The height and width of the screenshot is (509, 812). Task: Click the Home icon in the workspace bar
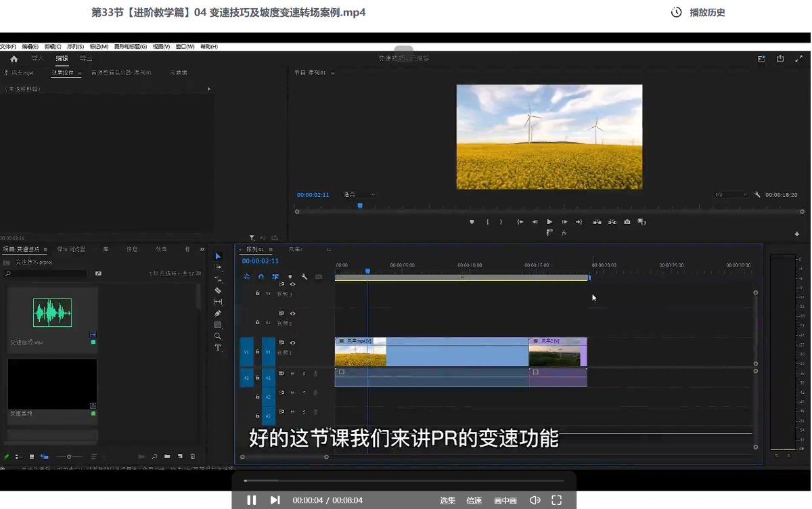[14, 59]
